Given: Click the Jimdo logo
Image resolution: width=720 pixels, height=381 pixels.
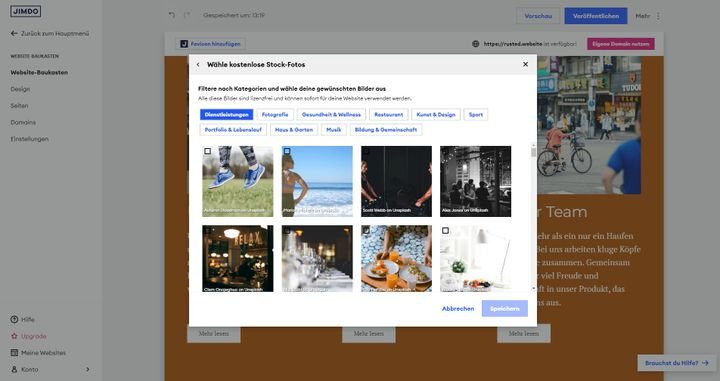Looking at the screenshot, I should pyautogui.click(x=25, y=11).
